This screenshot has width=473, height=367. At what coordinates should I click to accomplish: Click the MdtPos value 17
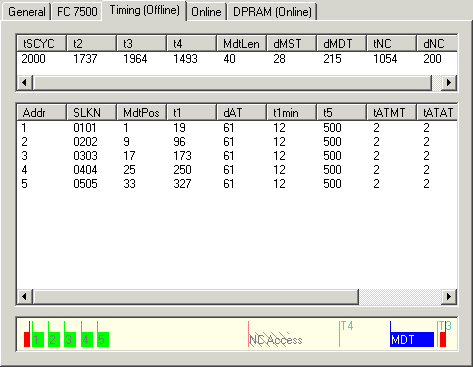pyautogui.click(x=129, y=156)
